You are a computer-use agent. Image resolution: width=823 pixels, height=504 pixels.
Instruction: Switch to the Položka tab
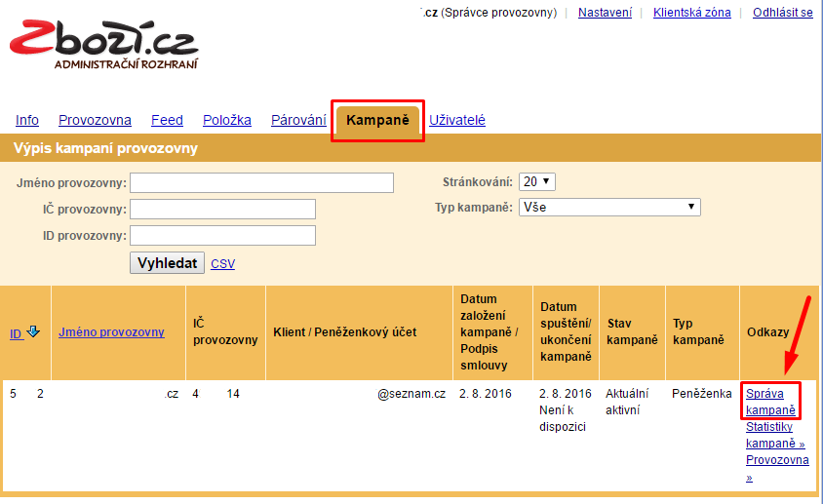[227, 120]
